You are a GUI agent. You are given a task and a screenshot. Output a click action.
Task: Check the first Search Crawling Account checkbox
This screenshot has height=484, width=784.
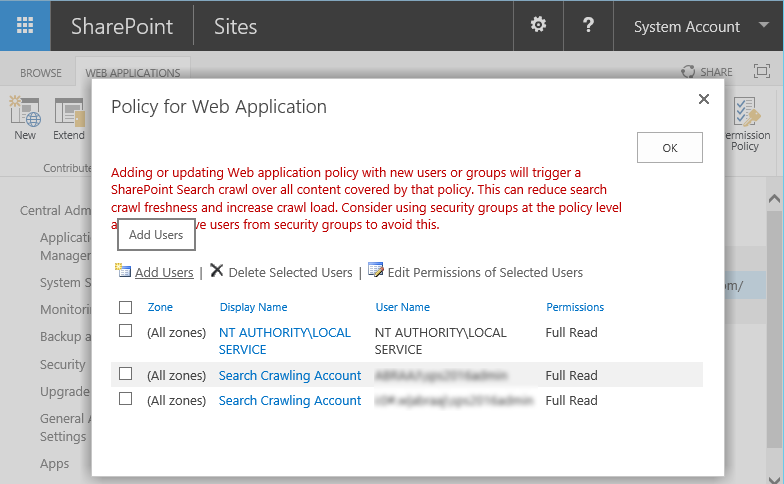(x=126, y=374)
